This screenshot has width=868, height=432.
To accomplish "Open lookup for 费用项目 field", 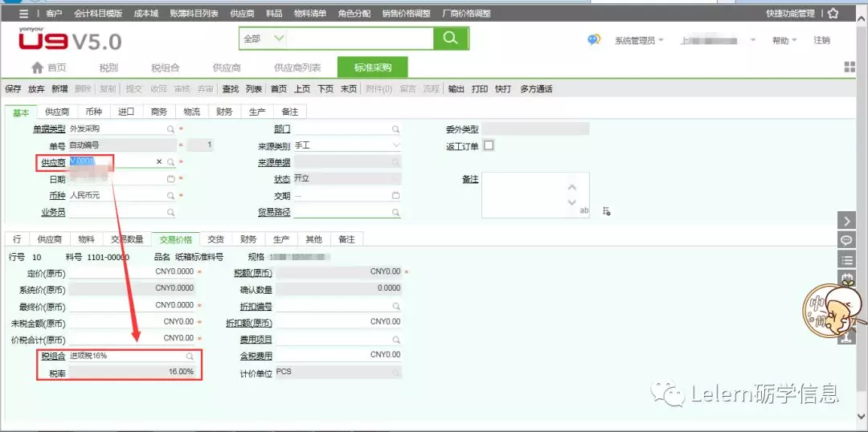I will (395, 339).
